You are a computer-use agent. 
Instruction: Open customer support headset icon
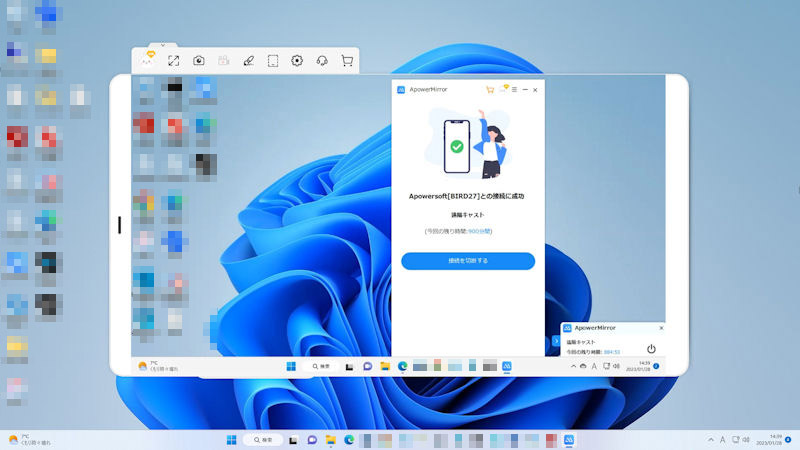pos(322,61)
